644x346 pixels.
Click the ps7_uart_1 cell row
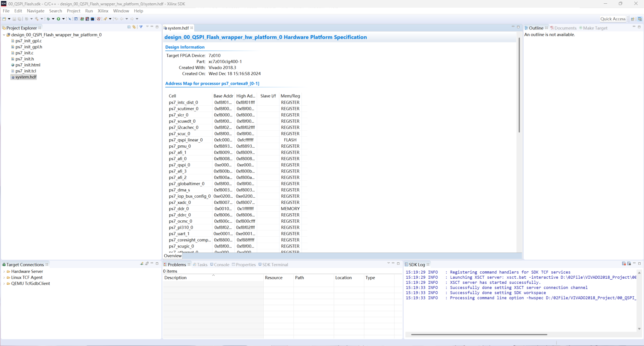[x=234, y=234]
